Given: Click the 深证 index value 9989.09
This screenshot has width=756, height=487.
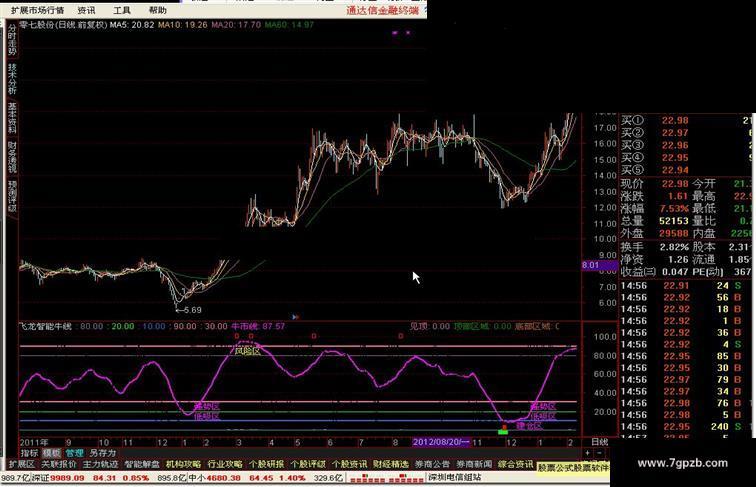Looking at the screenshot, I should coord(67,478).
